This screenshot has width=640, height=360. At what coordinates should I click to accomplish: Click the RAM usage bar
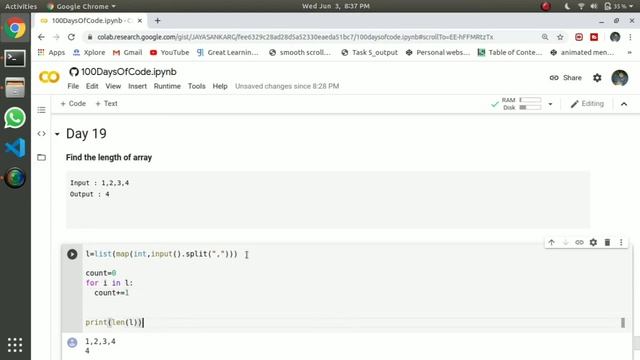click(x=530, y=100)
